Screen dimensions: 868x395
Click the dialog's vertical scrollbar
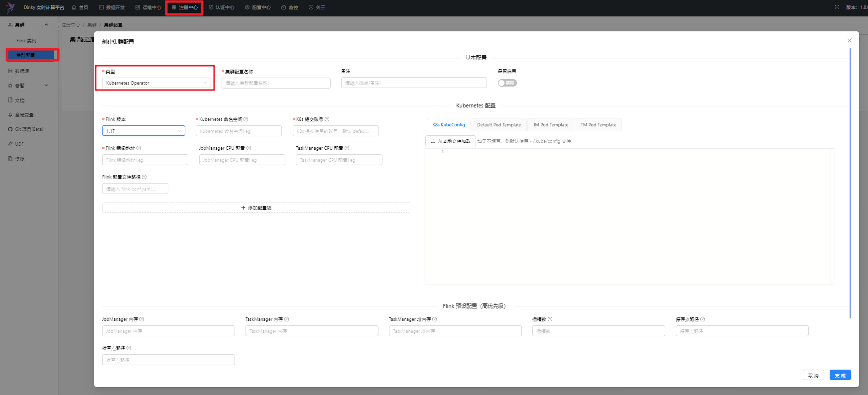pyautogui.click(x=850, y=183)
